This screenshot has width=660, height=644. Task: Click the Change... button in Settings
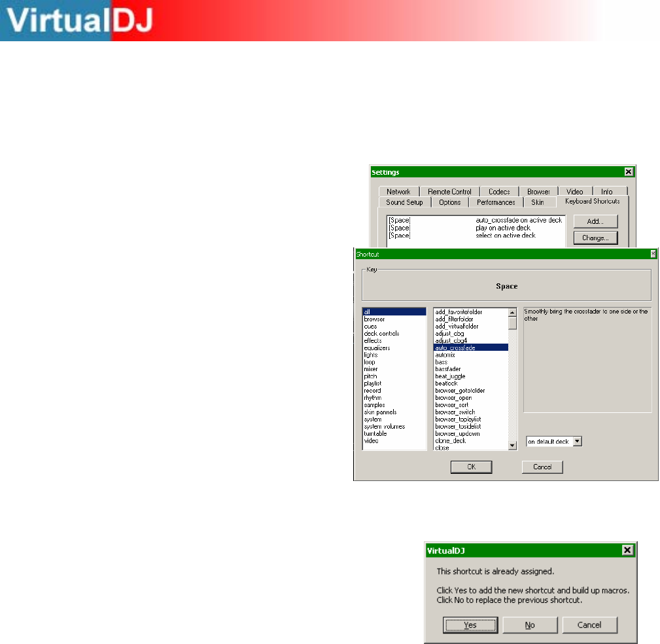pos(595,238)
